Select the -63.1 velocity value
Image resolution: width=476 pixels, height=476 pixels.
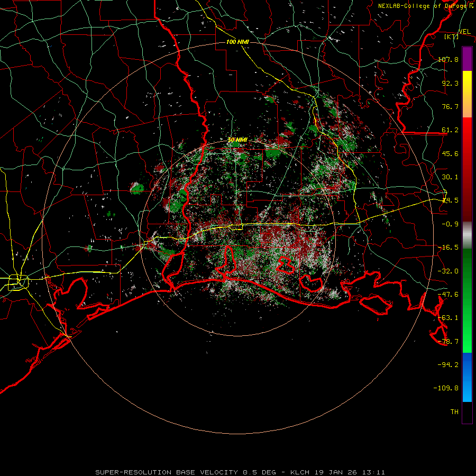pyautogui.click(x=448, y=318)
